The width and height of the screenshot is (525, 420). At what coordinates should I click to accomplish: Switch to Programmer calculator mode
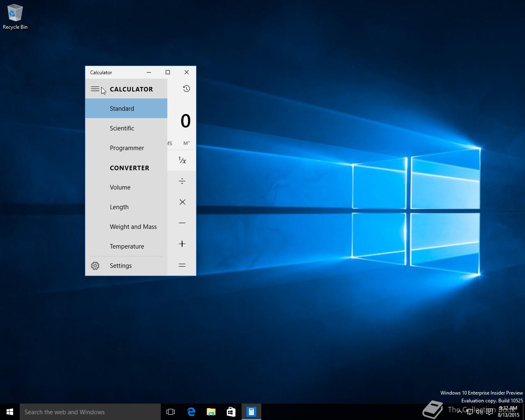[x=126, y=148]
